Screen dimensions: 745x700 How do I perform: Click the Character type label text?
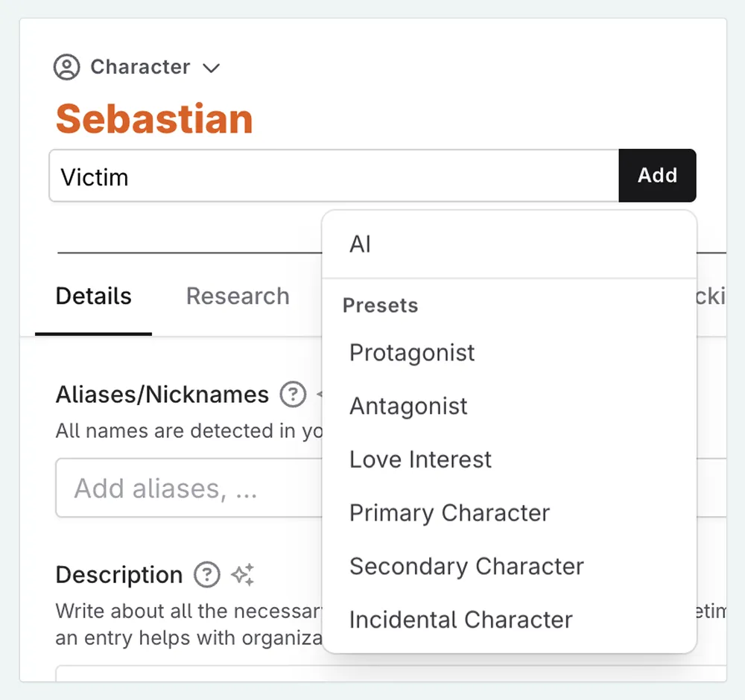click(140, 68)
